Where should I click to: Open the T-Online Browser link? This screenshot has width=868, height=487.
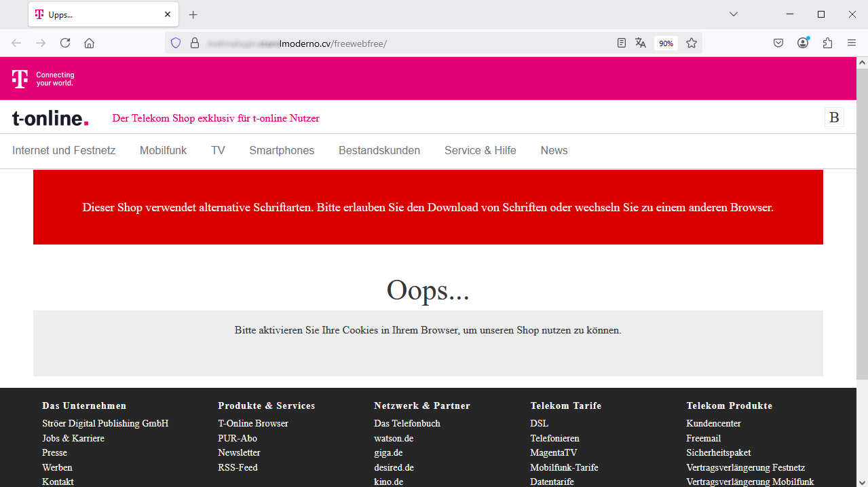(x=253, y=423)
